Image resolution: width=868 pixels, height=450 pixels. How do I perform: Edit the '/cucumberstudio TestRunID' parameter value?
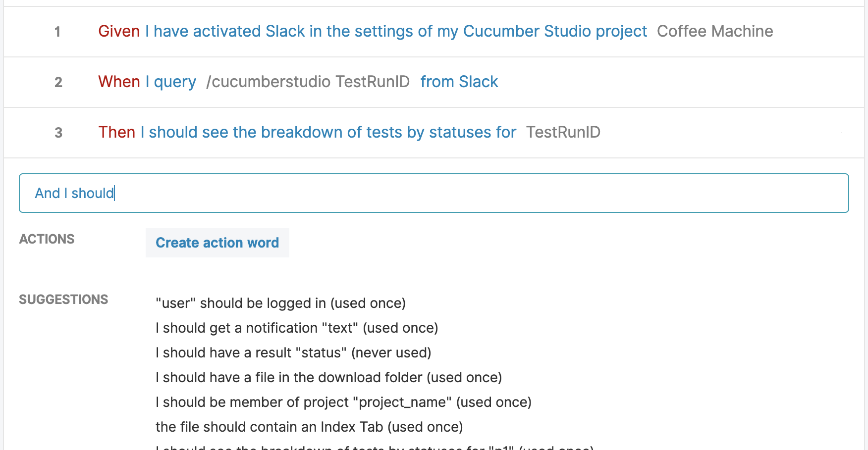(308, 82)
